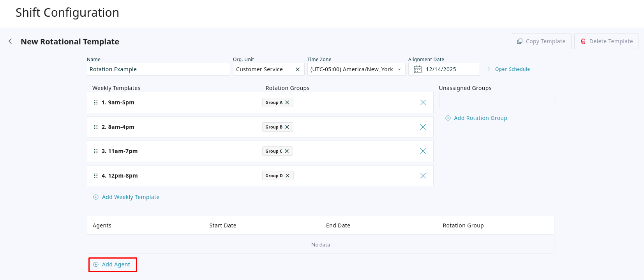Image resolution: width=644 pixels, height=280 pixels.
Task: Delete the 12pm-8pm weekly template row
Action: coord(423,176)
